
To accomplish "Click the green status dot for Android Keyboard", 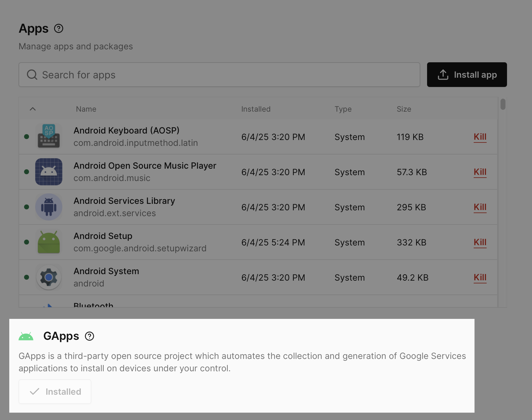I will [x=27, y=137].
